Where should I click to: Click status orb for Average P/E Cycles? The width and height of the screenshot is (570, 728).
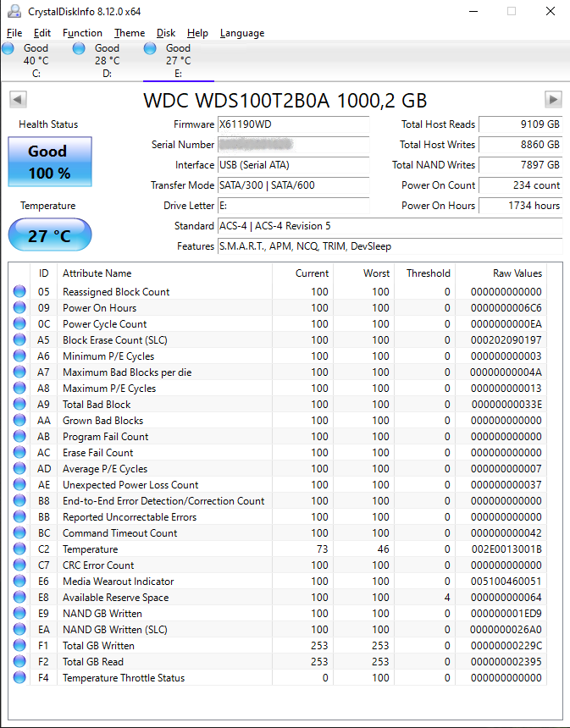pyautogui.click(x=19, y=468)
